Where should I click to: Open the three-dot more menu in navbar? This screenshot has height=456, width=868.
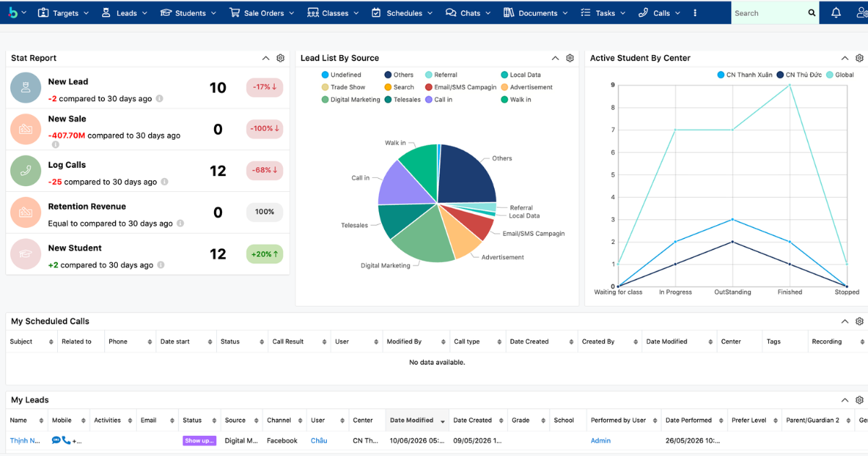click(x=695, y=13)
